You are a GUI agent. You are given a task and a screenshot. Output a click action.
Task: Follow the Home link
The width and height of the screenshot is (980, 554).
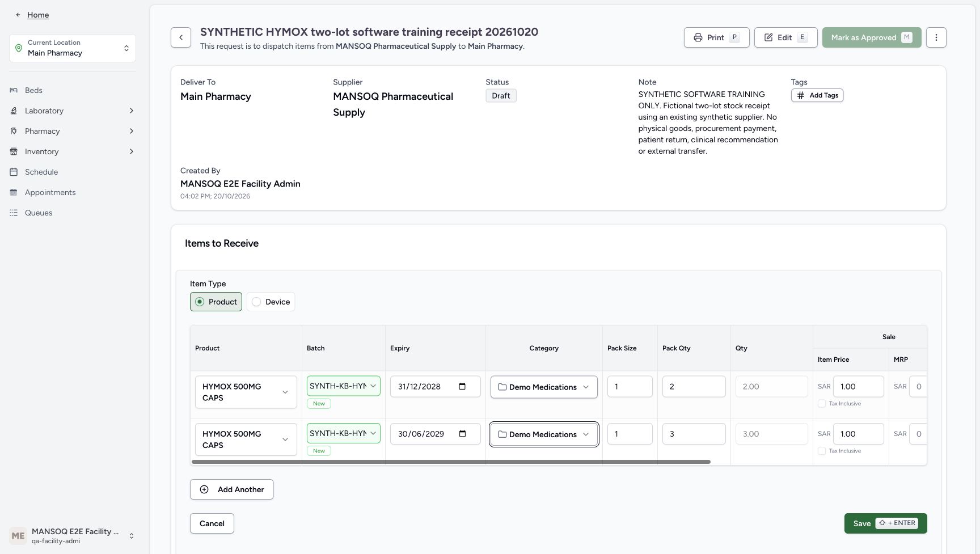(38, 15)
